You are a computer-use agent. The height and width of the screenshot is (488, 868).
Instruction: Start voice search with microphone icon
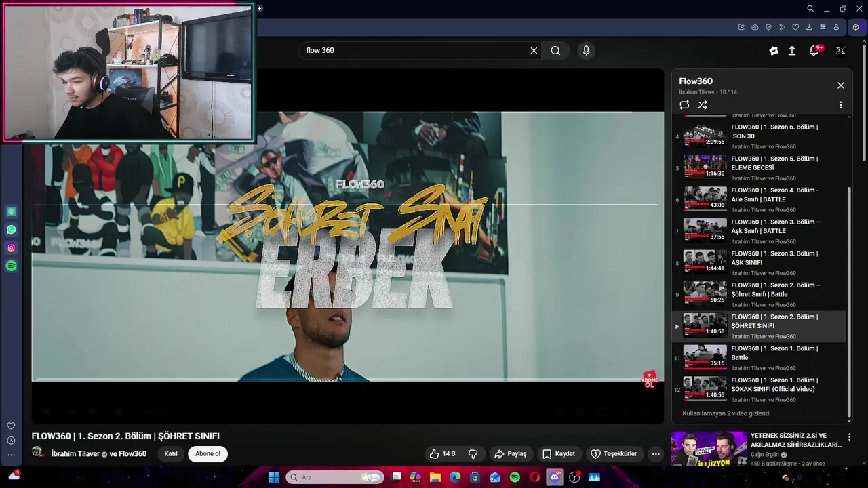tap(587, 50)
